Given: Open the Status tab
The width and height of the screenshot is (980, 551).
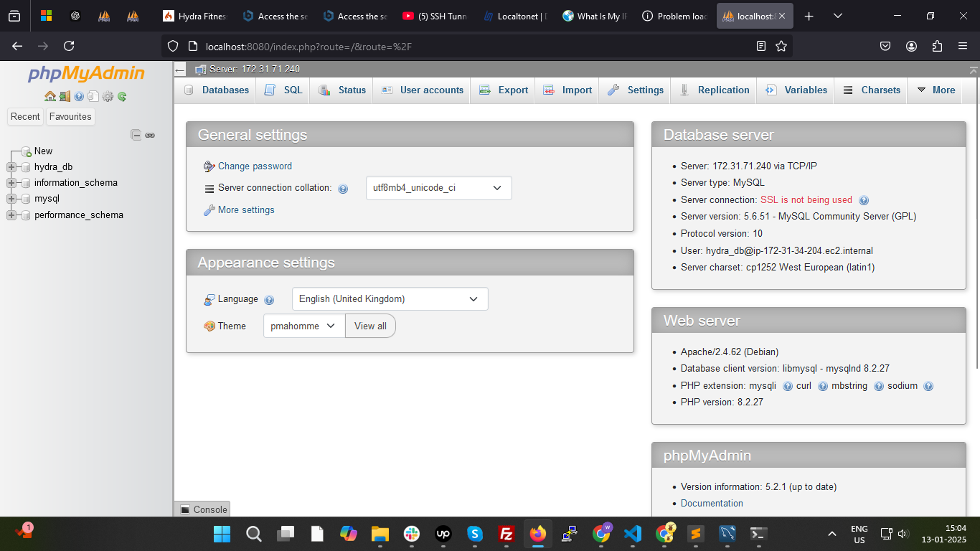Looking at the screenshot, I should coord(341,90).
